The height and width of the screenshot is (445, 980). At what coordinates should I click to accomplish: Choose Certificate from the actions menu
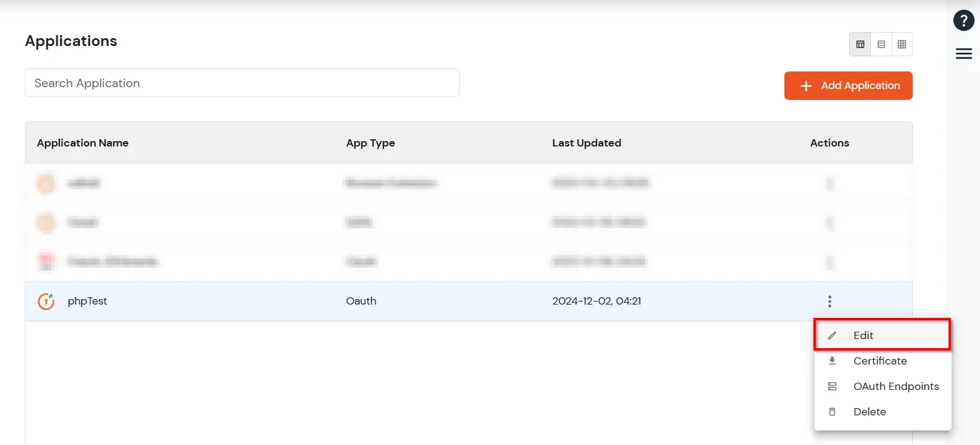click(882, 361)
